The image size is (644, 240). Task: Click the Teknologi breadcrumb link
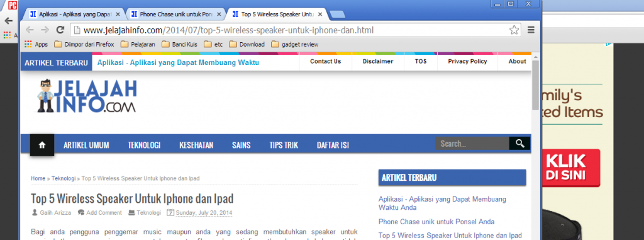point(64,179)
